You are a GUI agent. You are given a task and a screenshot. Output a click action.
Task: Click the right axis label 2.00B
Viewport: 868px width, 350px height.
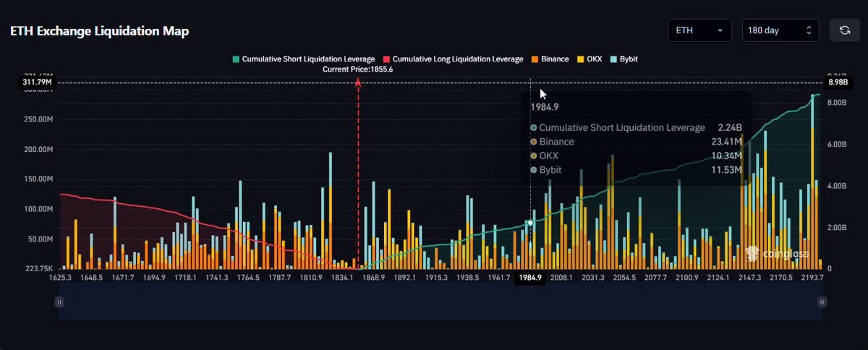[836, 228]
